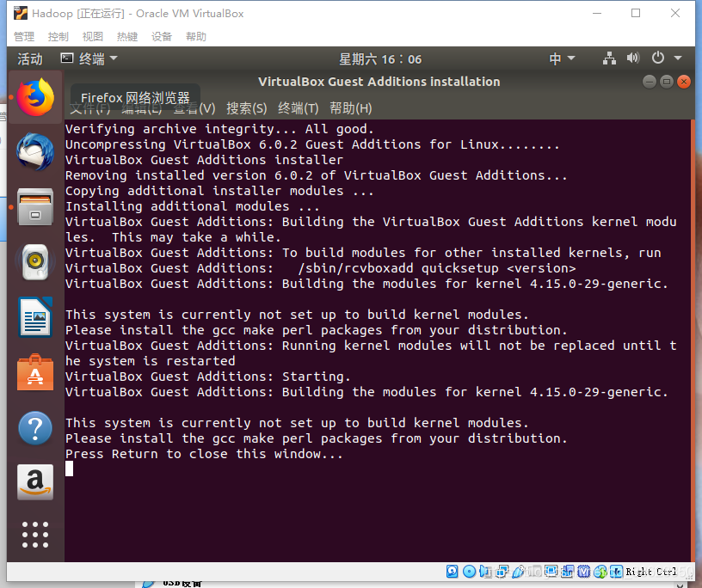Open the 设备 menu in VirtualBox
The height and width of the screenshot is (588, 702).
point(162,37)
